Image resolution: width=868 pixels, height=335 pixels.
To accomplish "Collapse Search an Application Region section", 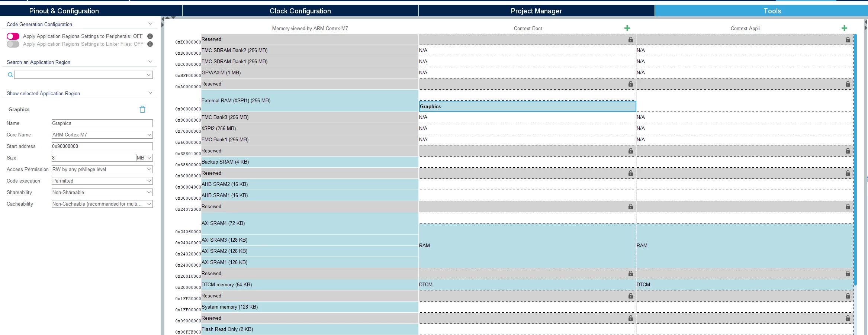I will click(150, 62).
